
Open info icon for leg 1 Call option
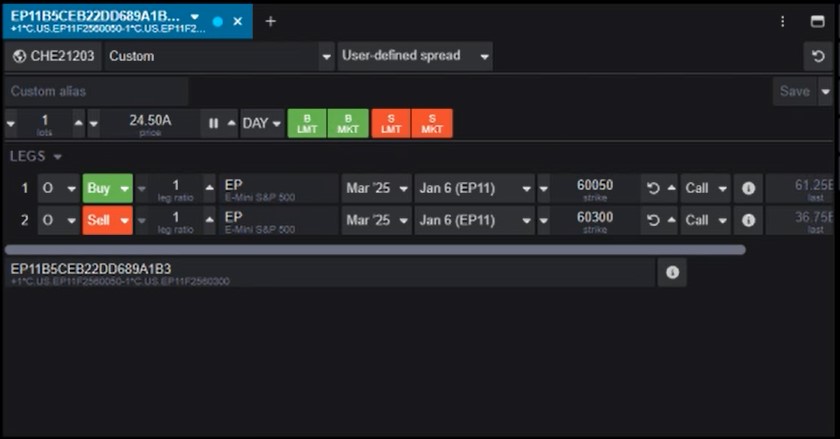[747, 189]
